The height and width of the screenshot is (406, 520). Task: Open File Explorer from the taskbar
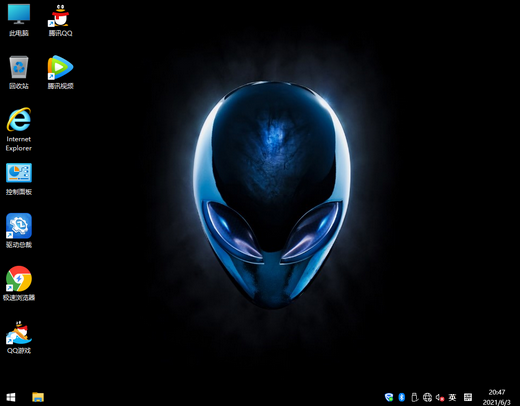tap(38, 397)
